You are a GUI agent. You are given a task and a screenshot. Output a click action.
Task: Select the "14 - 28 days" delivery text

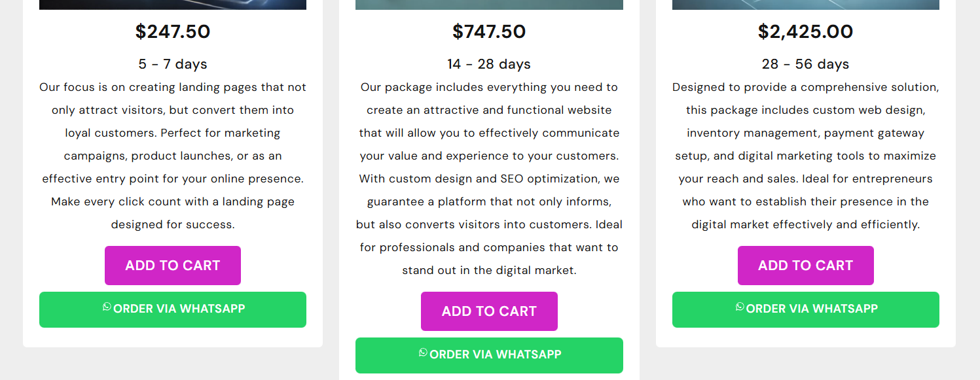point(489,64)
